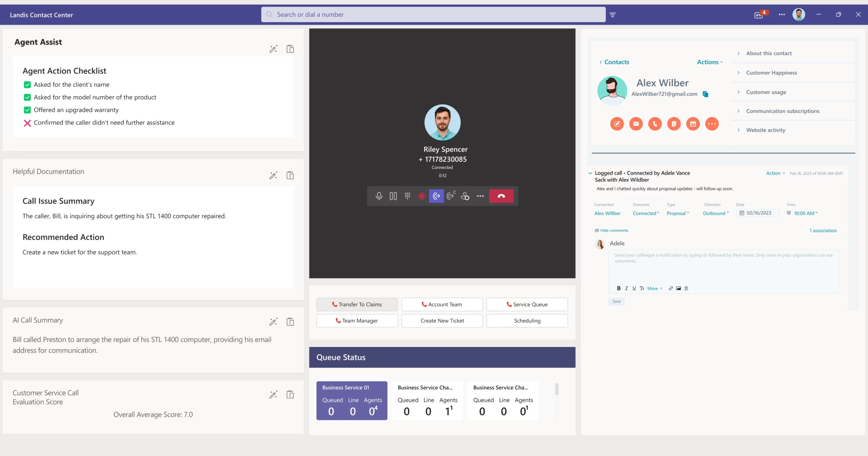Toggle 'Offered an upgraded warranty' checkbox
The width and height of the screenshot is (868, 456).
[x=27, y=110]
